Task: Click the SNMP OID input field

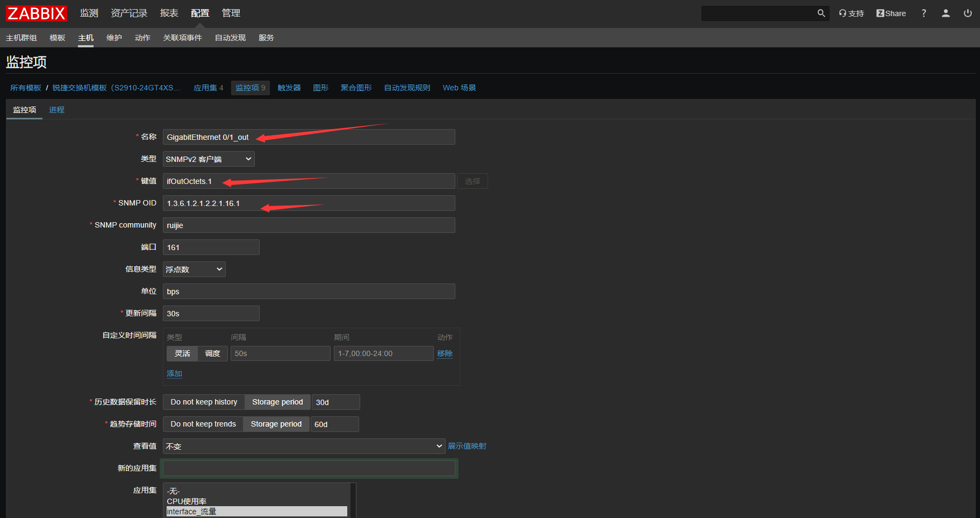Action: (309, 203)
